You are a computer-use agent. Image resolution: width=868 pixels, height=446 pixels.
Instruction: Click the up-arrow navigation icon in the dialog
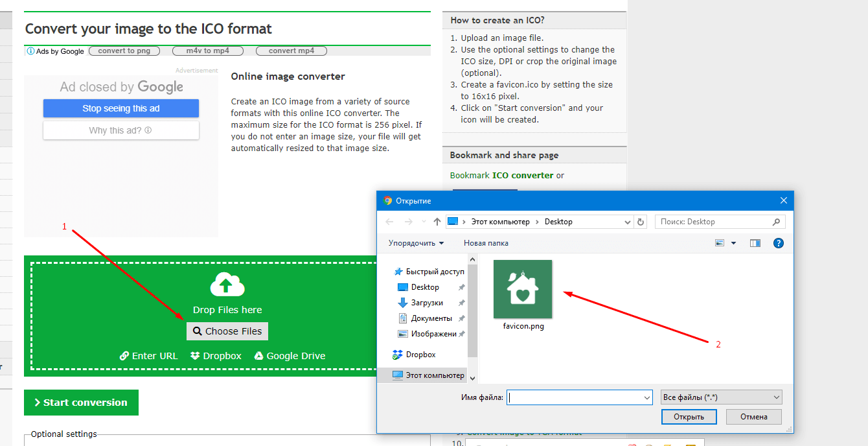(x=438, y=221)
